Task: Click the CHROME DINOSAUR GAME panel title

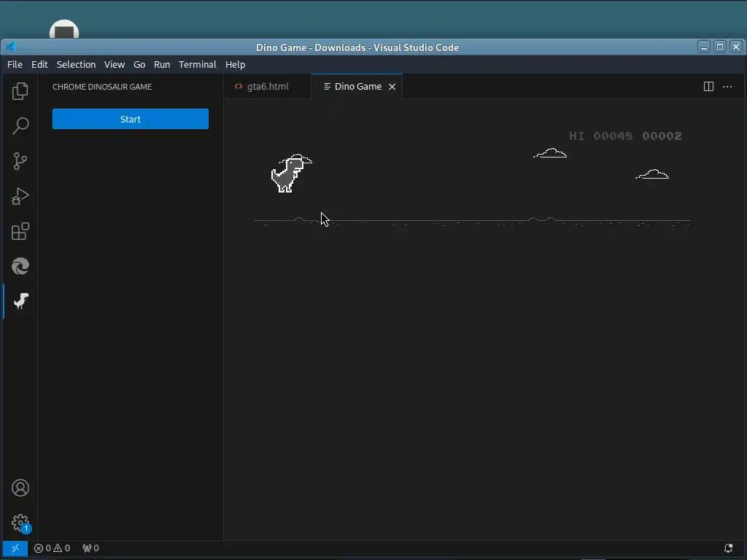Action: 102,87
